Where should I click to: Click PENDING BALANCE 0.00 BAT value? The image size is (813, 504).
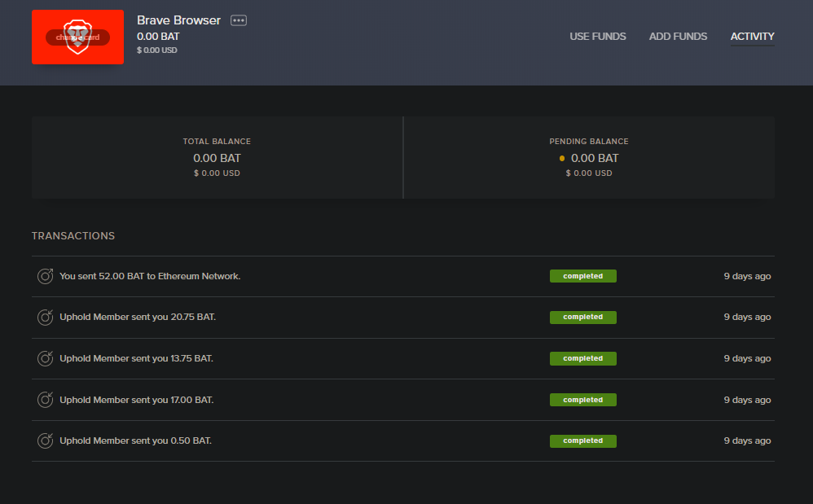tap(595, 158)
